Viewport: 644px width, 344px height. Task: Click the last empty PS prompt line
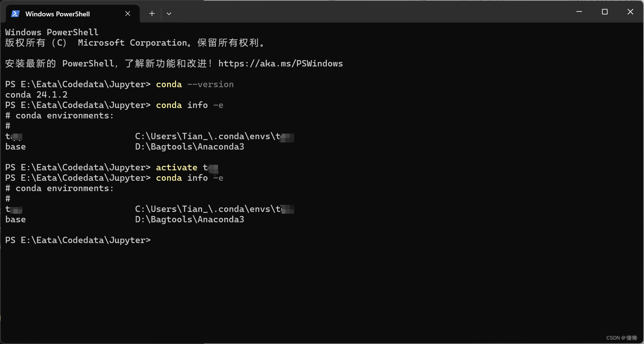click(78, 240)
